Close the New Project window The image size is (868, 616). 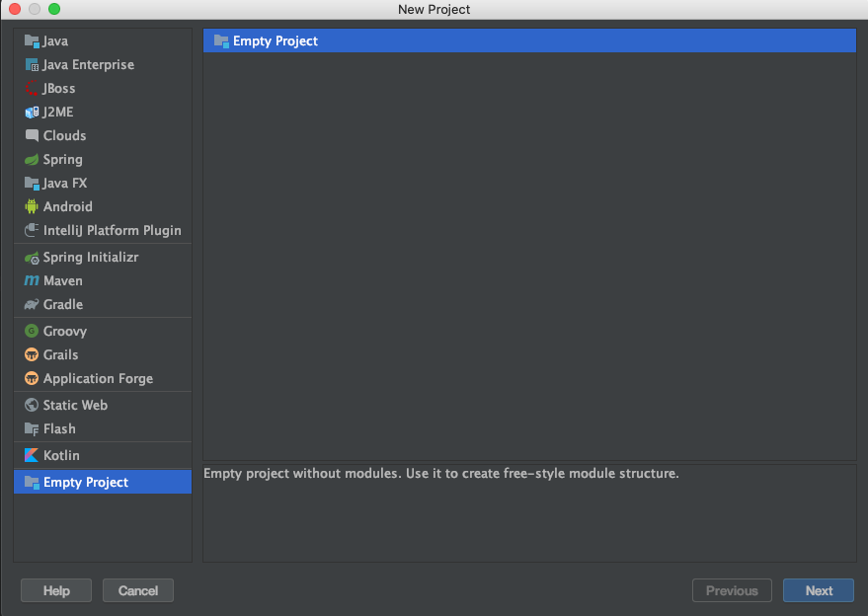pos(15,9)
